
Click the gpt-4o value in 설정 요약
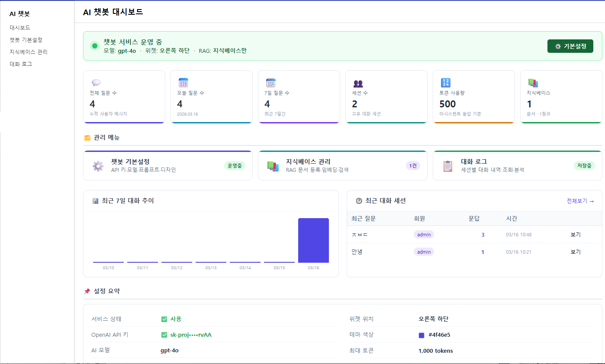tap(170, 350)
